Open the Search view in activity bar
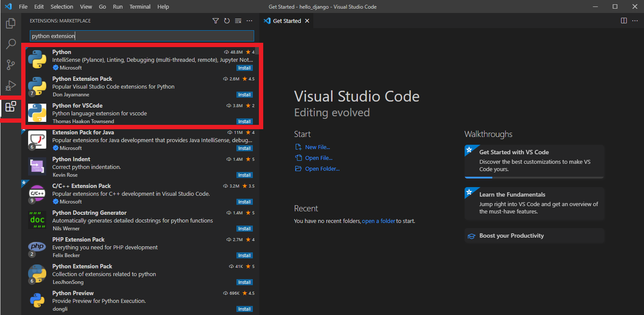644x315 pixels. tap(10, 44)
